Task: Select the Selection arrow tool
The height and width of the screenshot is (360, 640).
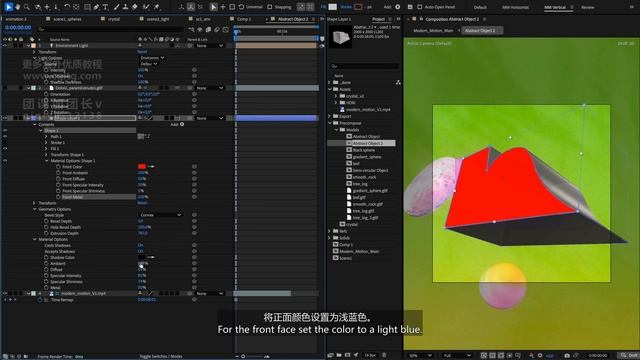Action: (8, 7)
